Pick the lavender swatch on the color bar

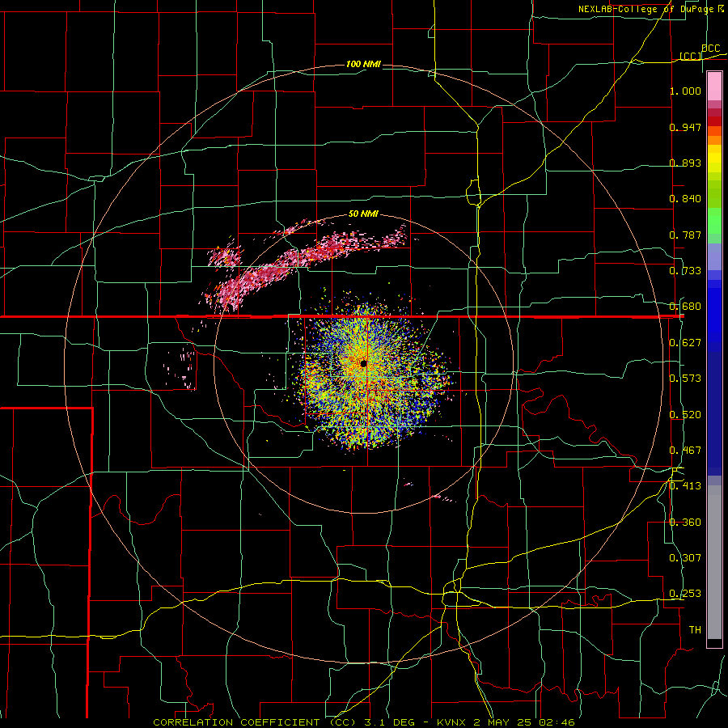[714, 256]
